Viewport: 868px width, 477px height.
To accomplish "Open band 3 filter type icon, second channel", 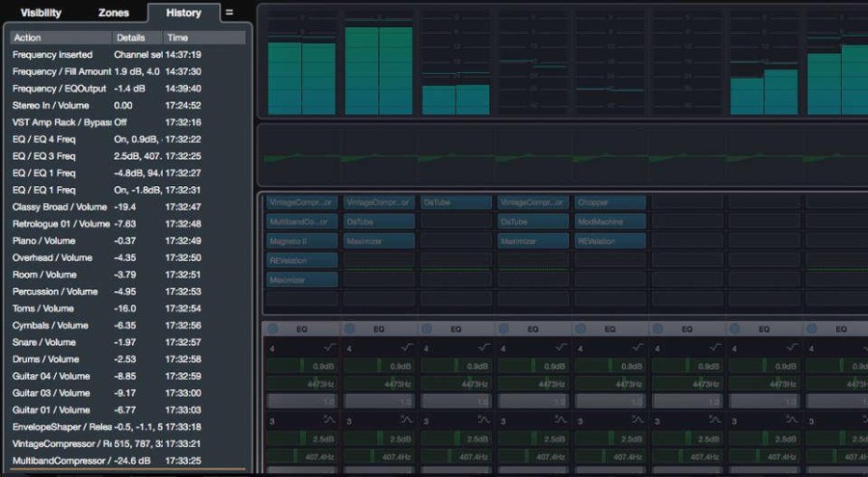I will click(x=407, y=420).
